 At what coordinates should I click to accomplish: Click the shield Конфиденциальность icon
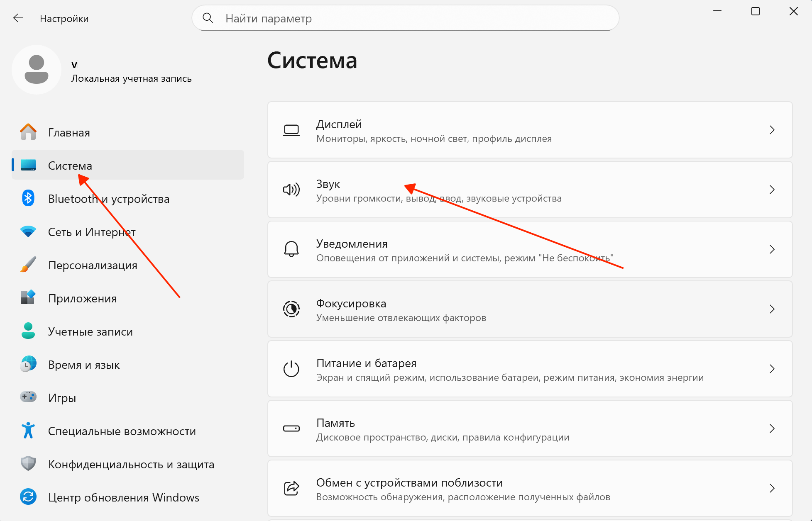pos(28,463)
